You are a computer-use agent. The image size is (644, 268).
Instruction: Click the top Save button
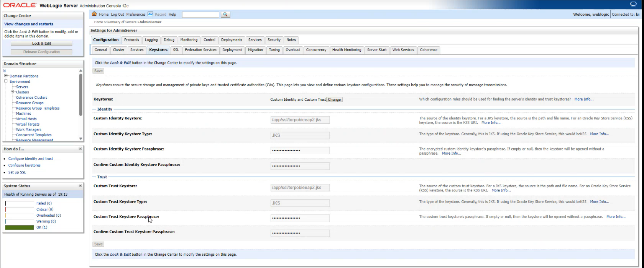[x=99, y=71]
